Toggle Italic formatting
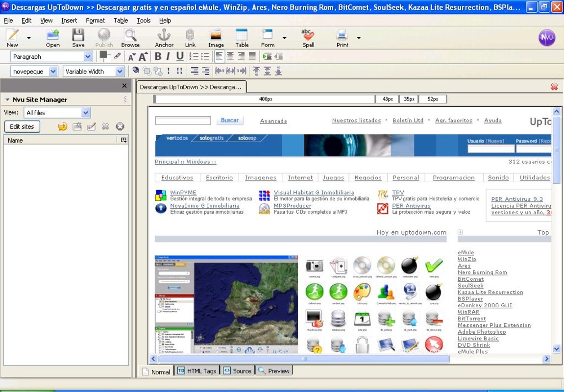The width and height of the screenshot is (564, 392). click(168, 56)
